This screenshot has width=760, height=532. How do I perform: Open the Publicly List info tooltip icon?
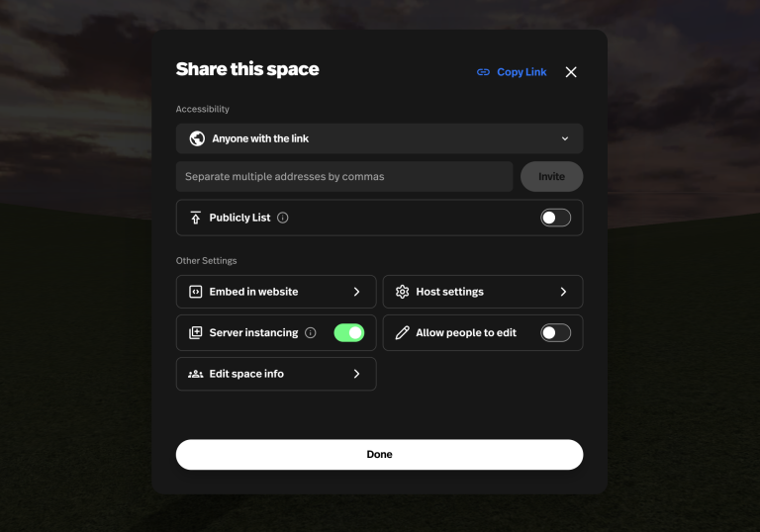coord(283,218)
